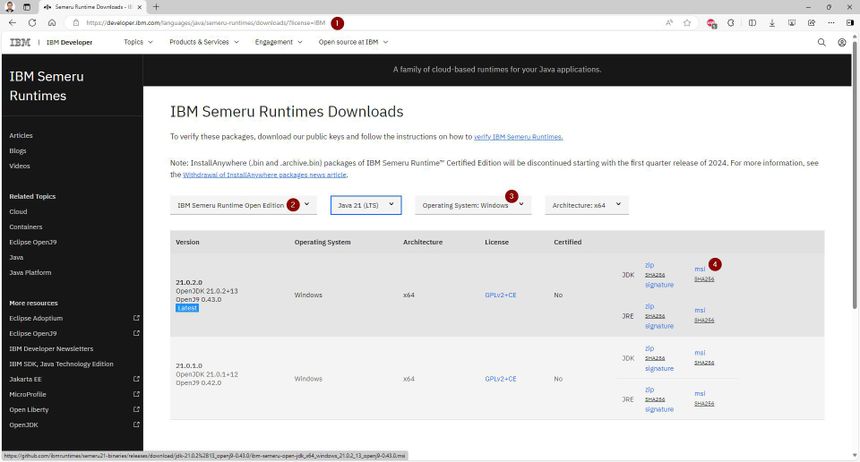Open external link icon beside Eclipse Adoptium
This screenshot has height=462, width=860.
pyautogui.click(x=136, y=319)
